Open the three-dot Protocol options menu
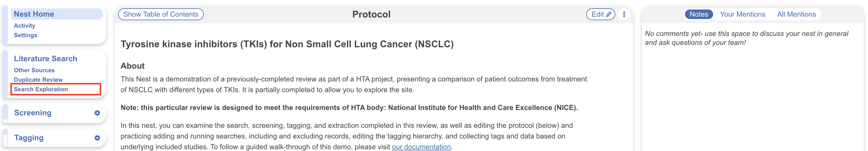The width and height of the screenshot is (868, 151). tap(624, 14)
